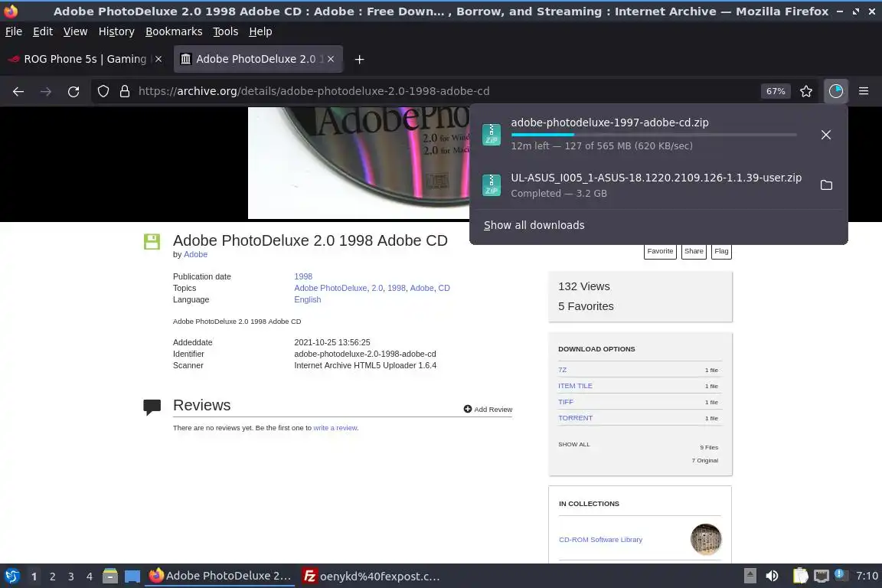Close the Adobe PhotoDeluxe tab
Viewport: 882px width, 588px height.
click(x=331, y=59)
